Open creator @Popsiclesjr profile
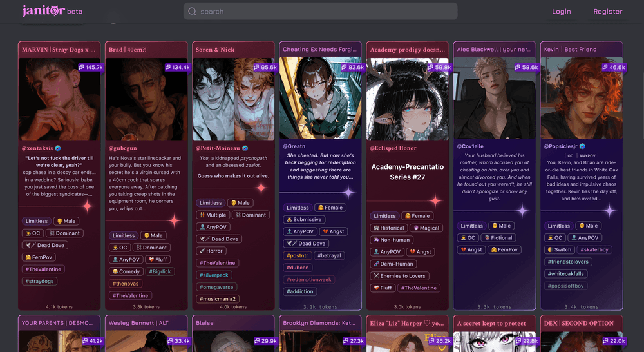The width and height of the screenshot is (644, 352). [561, 146]
